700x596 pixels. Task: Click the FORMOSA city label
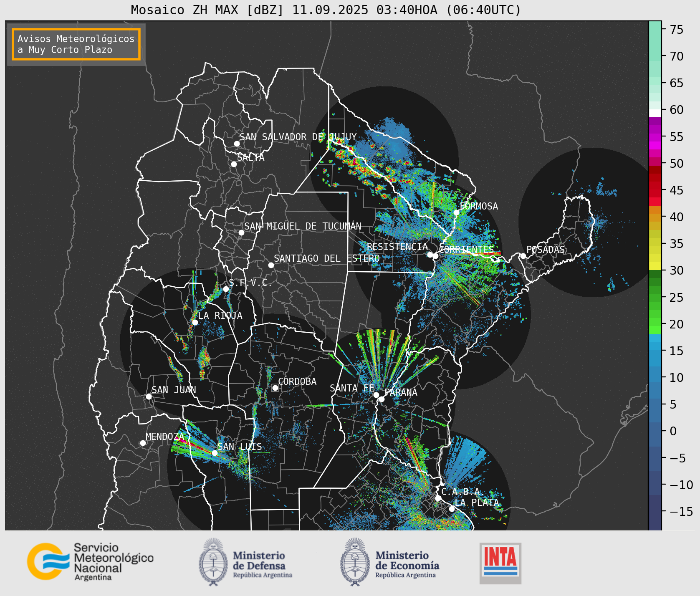pyautogui.click(x=479, y=206)
